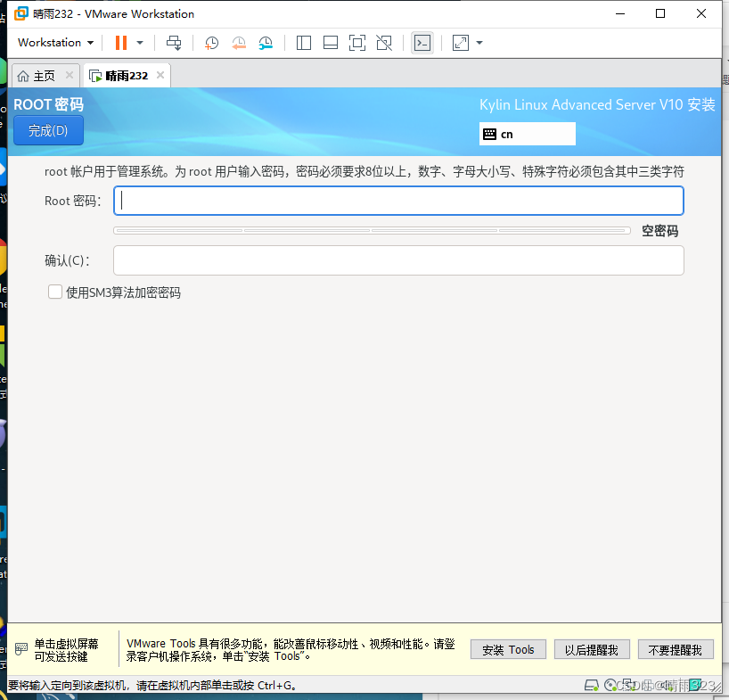729x700 pixels.
Task: Click the 安装 Tools button
Action: tap(508, 650)
